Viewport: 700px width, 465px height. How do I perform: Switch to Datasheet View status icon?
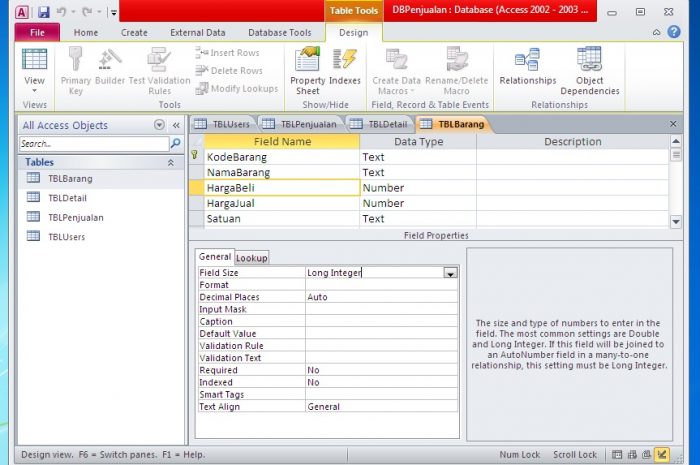pos(617,455)
